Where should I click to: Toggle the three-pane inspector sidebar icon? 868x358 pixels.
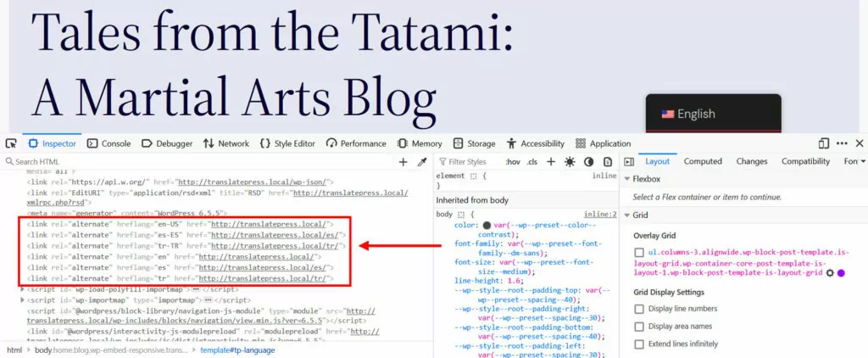coord(629,162)
